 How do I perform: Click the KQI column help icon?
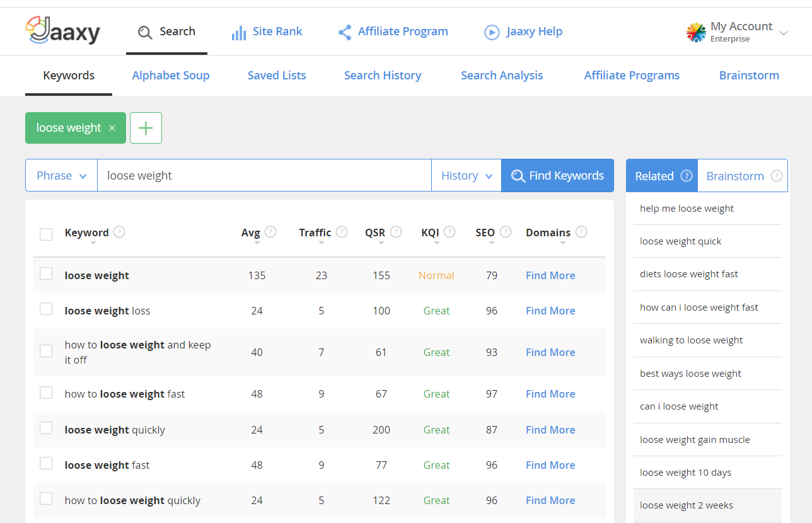tap(449, 232)
